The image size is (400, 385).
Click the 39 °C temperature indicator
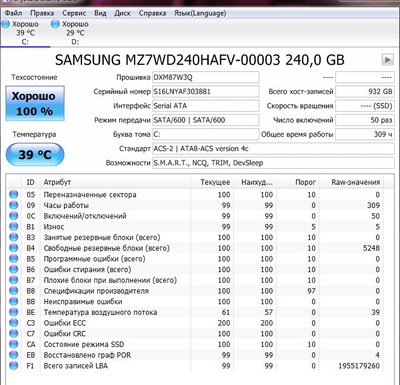click(x=35, y=154)
